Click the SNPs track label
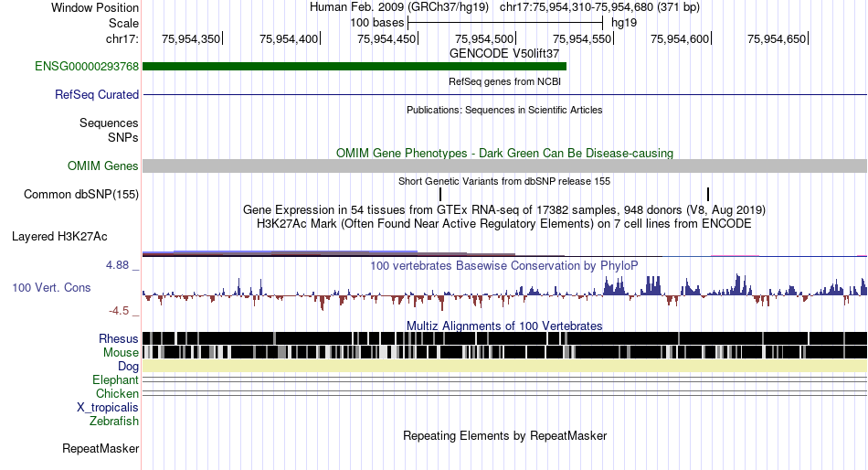Image resolution: width=868 pixels, height=470 pixels. pyautogui.click(x=123, y=137)
